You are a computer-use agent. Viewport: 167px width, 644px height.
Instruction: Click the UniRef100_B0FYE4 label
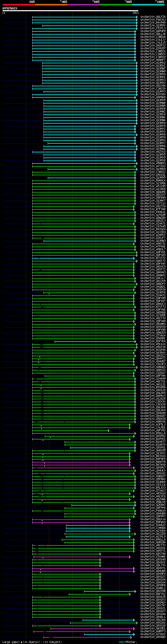click(x=153, y=341)
